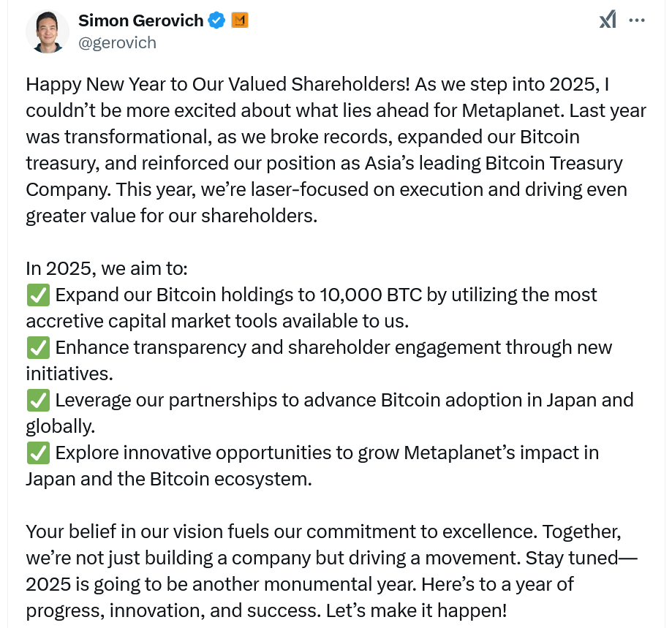The width and height of the screenshot is (672, 628).
Task: Open the @gerovich handle link
Action: (118, 42)
